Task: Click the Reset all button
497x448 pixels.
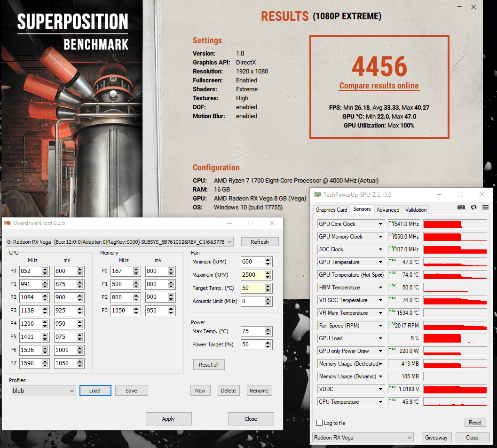Action: (209, 365)
